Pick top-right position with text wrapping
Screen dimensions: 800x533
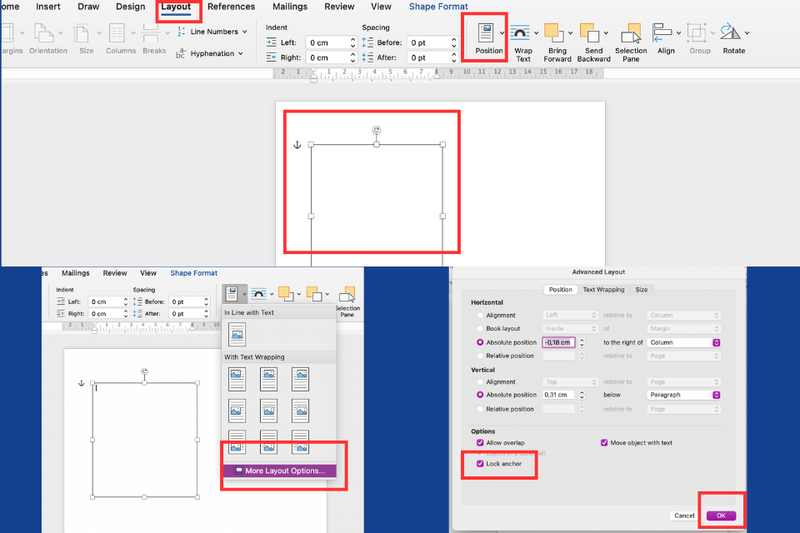tap(301, 379)
